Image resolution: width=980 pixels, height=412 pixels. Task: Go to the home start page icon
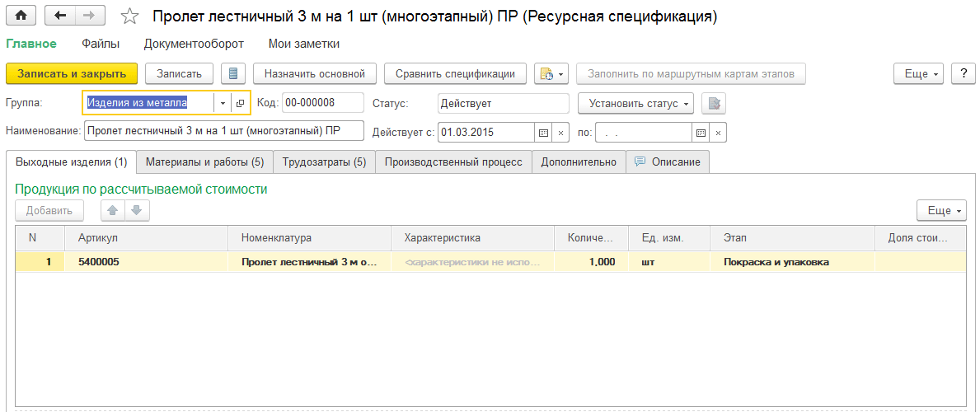tap(21, 16)
